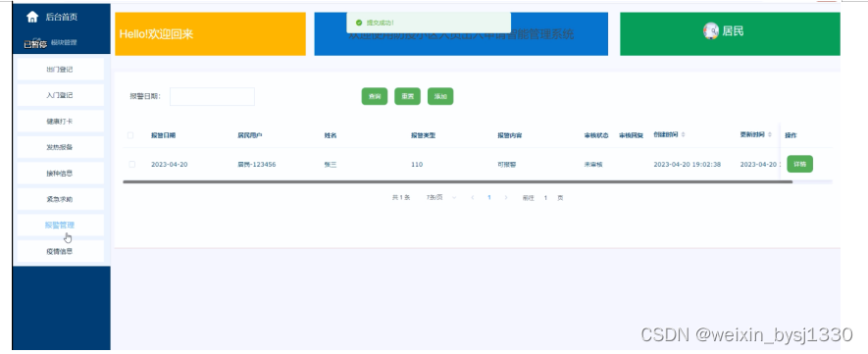
Task: Open 入门登记 menu item
Action: pyautogui.click(x=61, y=95)
